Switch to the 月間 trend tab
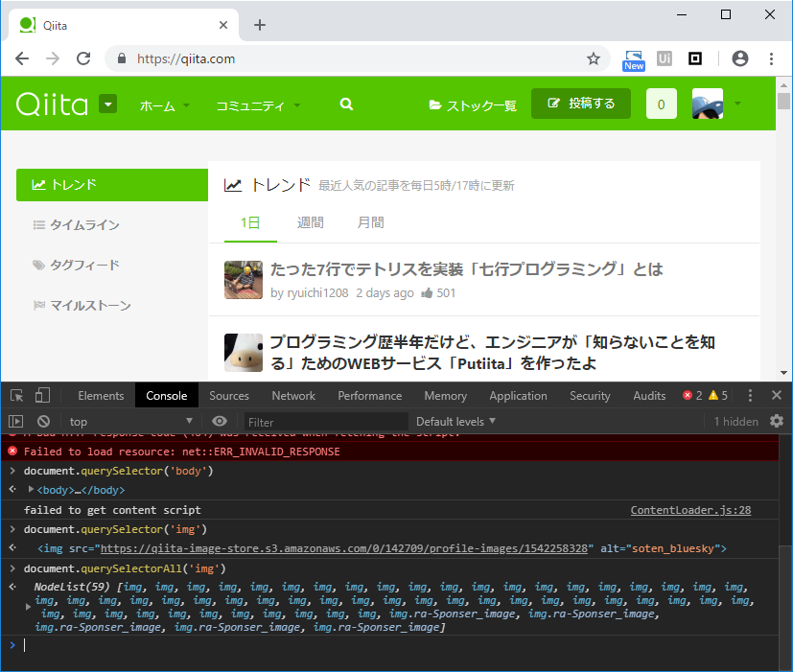Viewport: 793px width, 672px height. coord(370,222)
